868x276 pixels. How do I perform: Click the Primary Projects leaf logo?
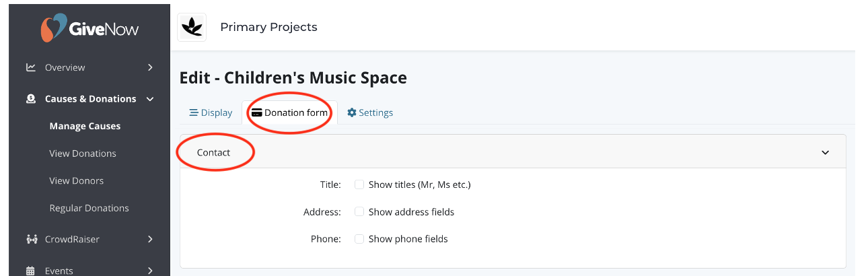192,28
